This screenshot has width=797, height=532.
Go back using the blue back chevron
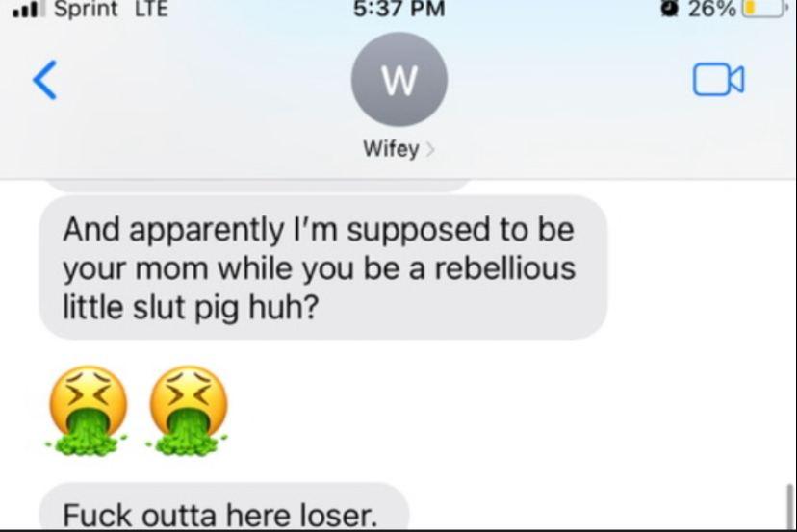tap(44, 80)
